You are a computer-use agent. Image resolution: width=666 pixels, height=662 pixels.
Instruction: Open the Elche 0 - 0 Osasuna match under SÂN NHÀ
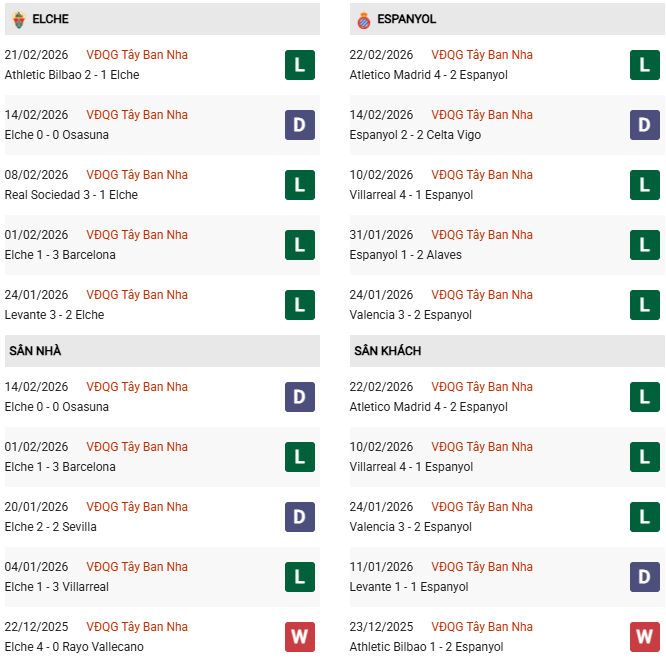(x=57, y=407)
